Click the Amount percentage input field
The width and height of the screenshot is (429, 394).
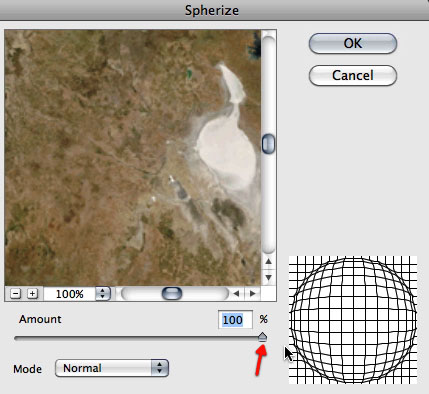[x=235, y=320]
